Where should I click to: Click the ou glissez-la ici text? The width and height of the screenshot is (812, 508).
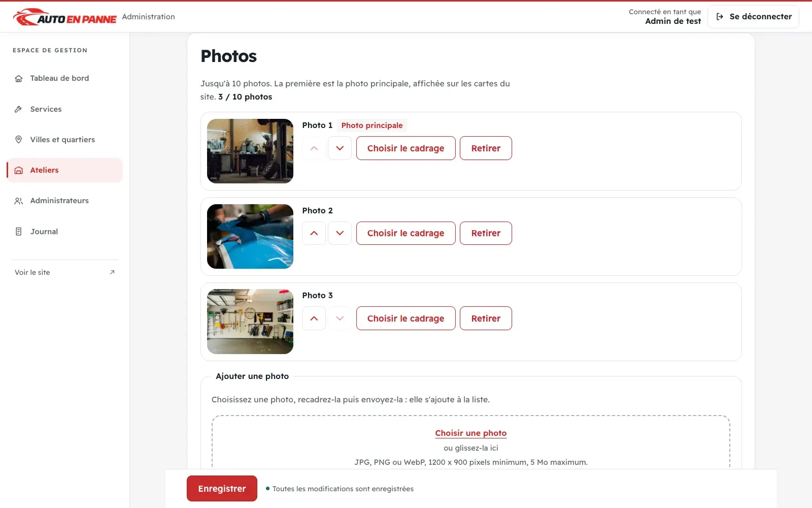470,448
